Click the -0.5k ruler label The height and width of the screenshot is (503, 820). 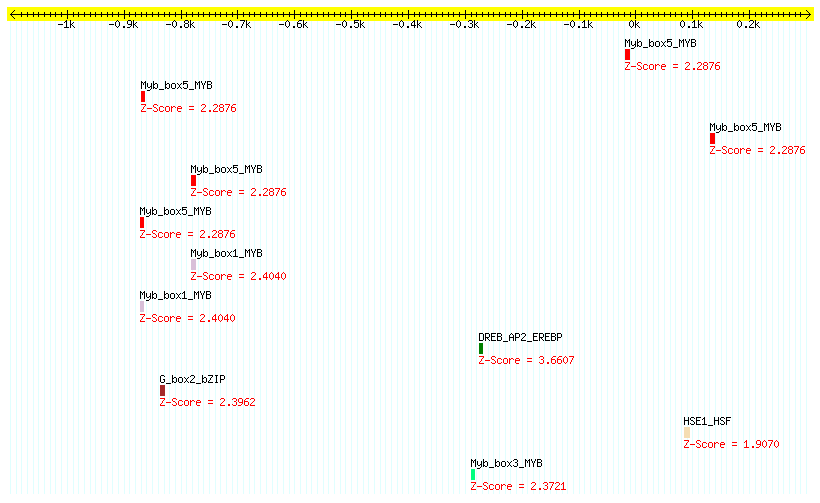point(350,25)
